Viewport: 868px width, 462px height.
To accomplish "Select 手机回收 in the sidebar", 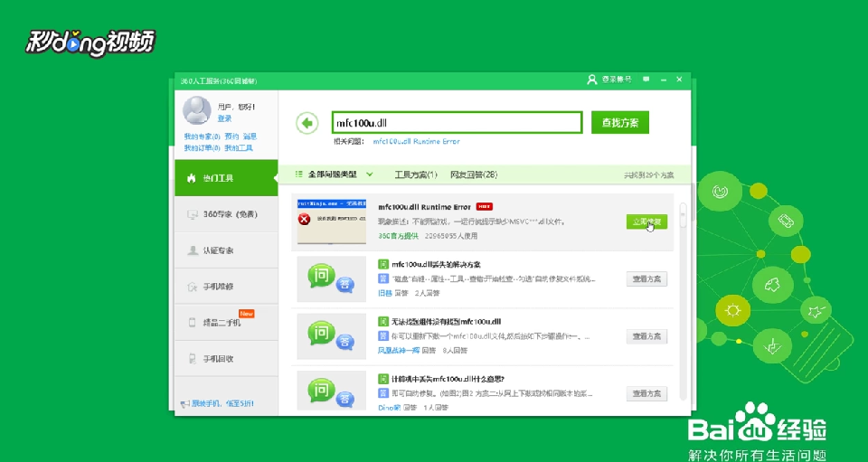I will pyautogui.click(x=226, y=359).
